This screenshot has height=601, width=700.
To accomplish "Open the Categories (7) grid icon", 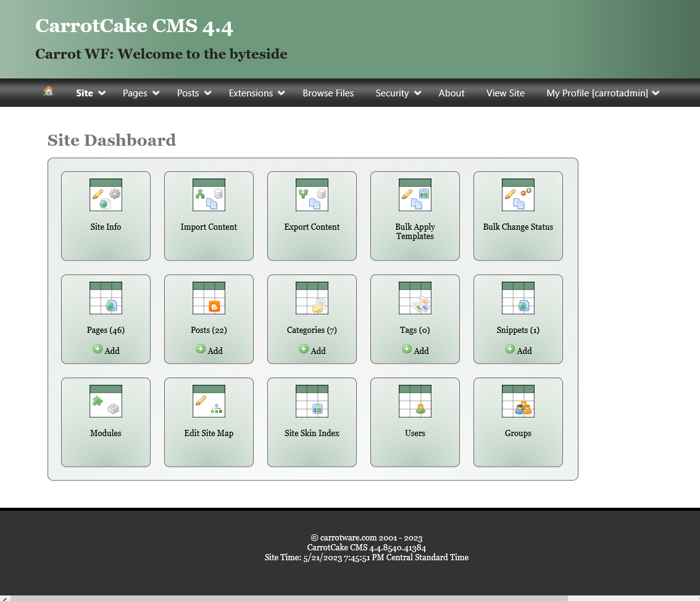I will coord(312,298).
